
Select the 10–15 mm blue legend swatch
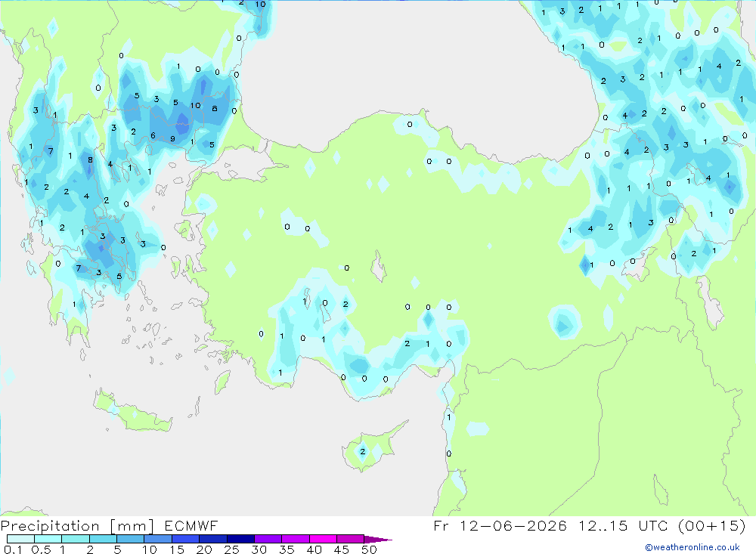[x=158, y=539]
